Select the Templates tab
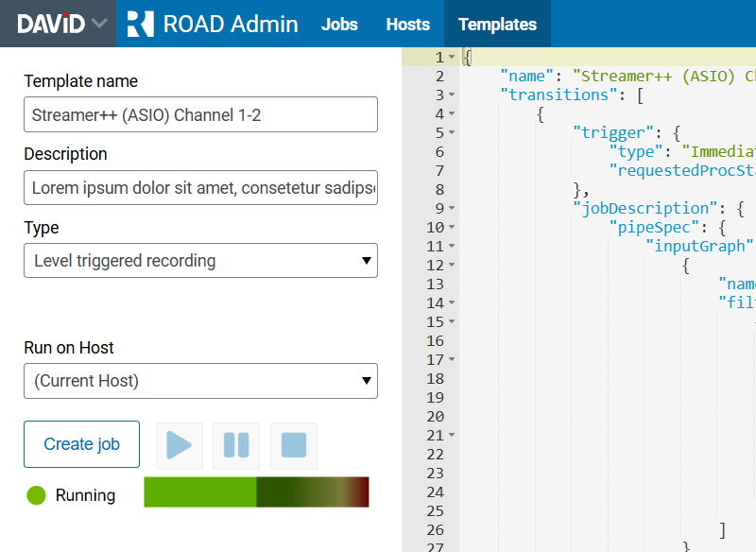756x552 pixels. click(497, 25)
